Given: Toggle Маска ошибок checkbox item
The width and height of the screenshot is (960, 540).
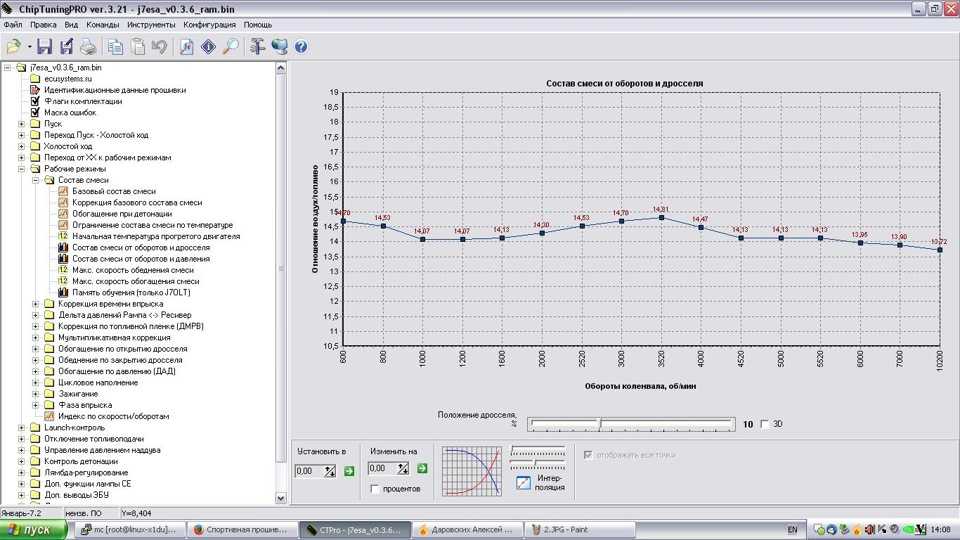Looking at the screenshot, I should pyautogui.click(x=36, y=112).
